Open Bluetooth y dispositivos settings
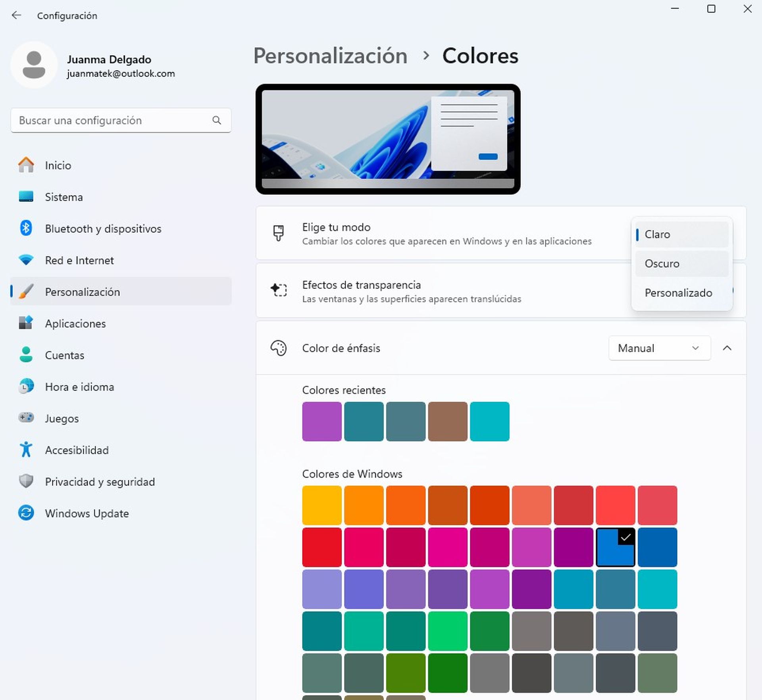 pos(26,229)
